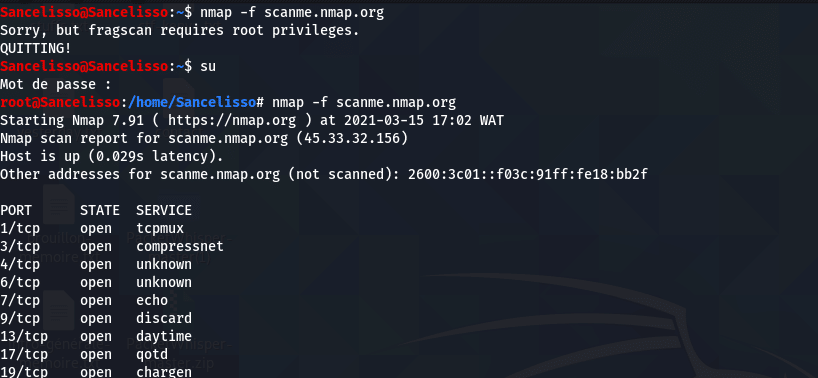The height and width of the screenshot is (378, 818).
Task: Select the 1/tcp port entry
Action: (x=20, y=229)
